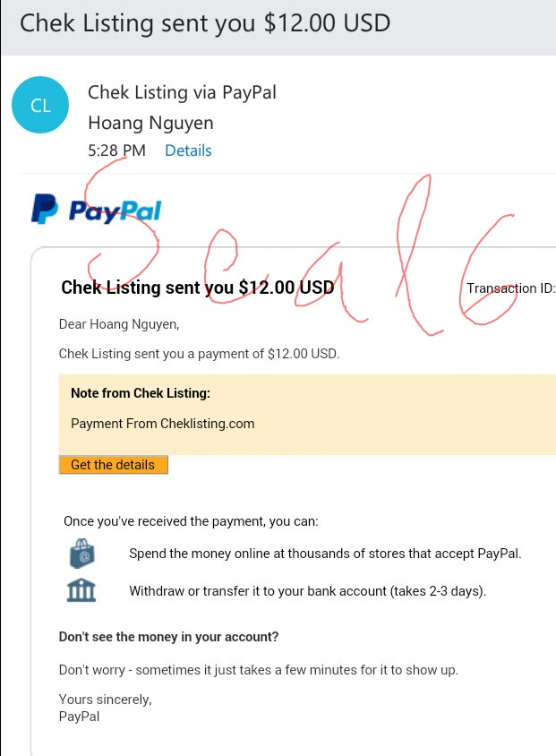Viewport: 556px width, 756px height.
Task: Click recipient name Hoang Nguyen in header
Action: click(x=150, y=123)
